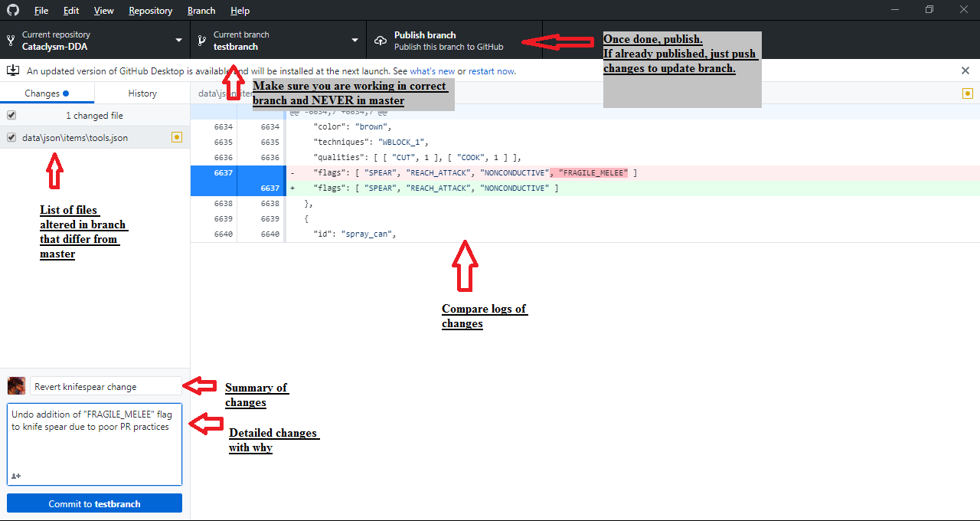Toggle the checkbox for 1 changed file
The height and width of the screenshot is (521, 980).
(11, 116)
